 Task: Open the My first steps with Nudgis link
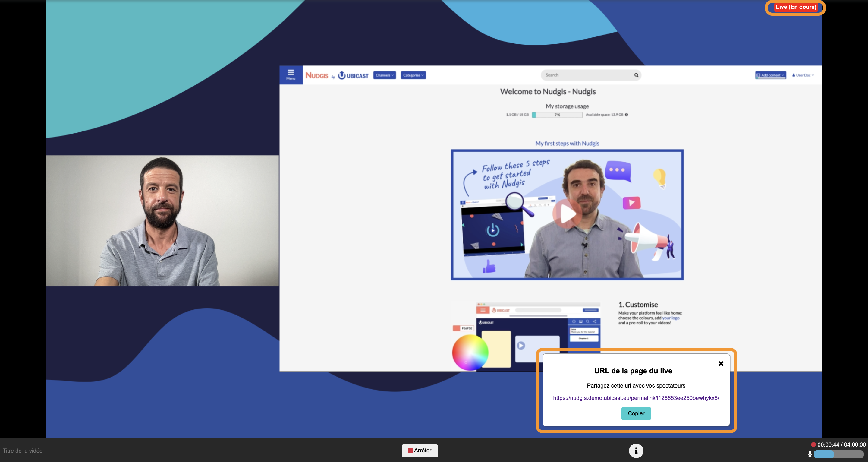click(x=567, y=143)
